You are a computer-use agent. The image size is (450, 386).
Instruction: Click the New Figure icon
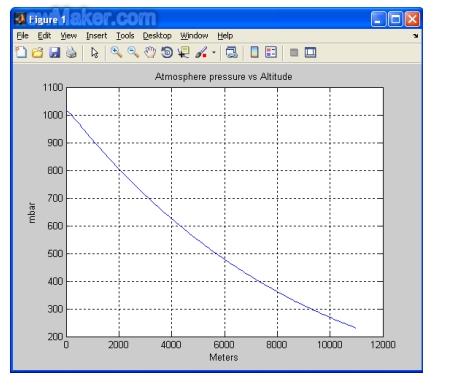pyautogui.click(x=21, y=52)
